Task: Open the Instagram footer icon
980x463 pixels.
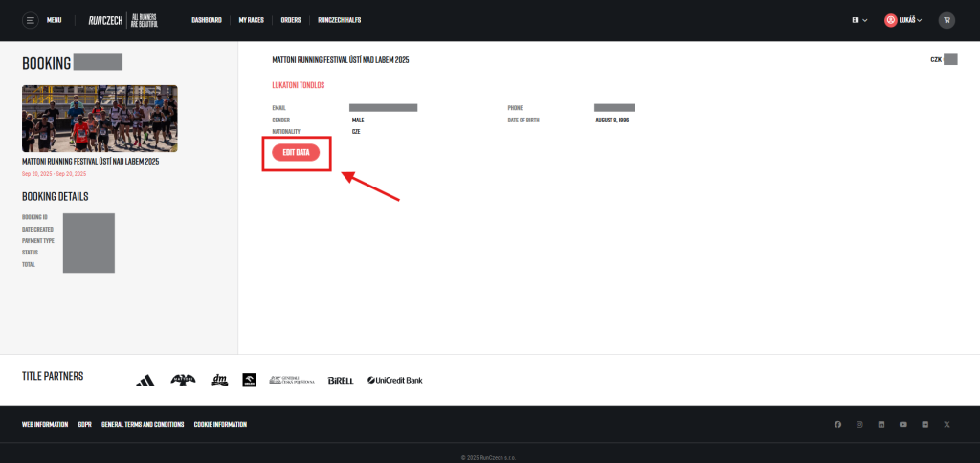Action: (859, 425)
